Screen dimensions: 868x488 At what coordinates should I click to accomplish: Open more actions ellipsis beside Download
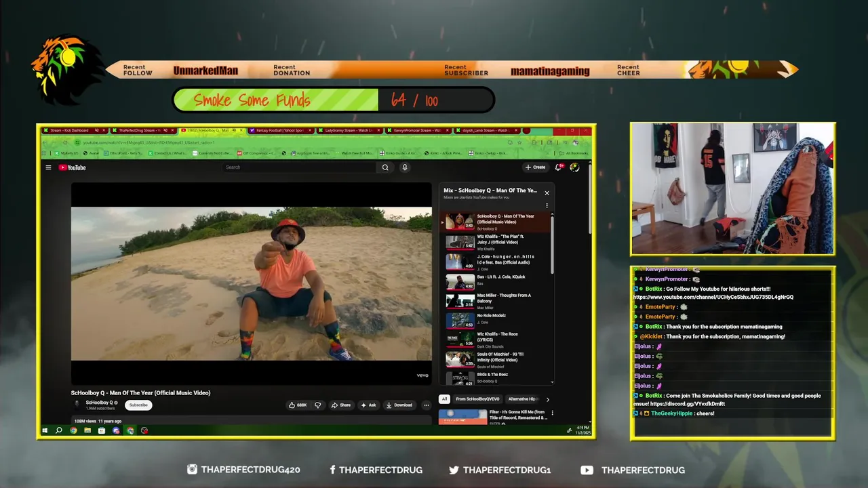426,405
